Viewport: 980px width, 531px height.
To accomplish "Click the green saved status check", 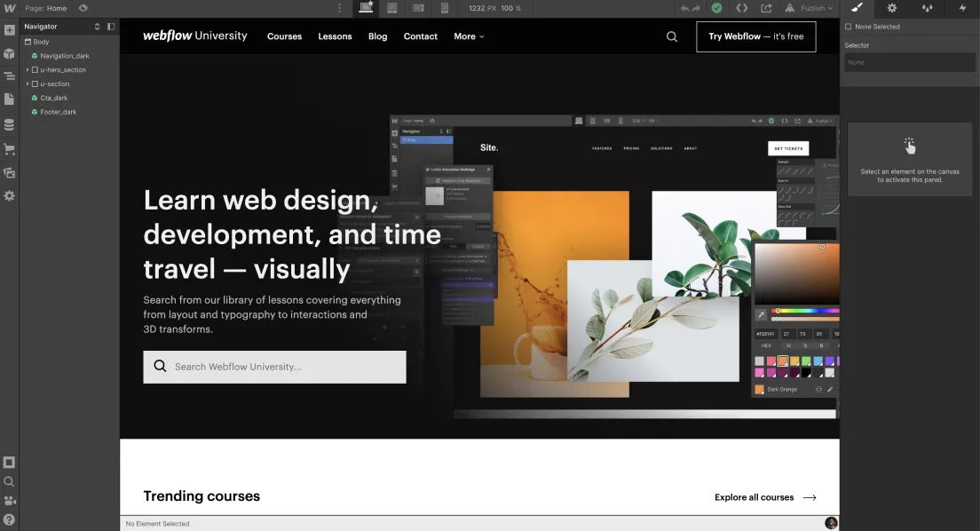I will point(717,8).
